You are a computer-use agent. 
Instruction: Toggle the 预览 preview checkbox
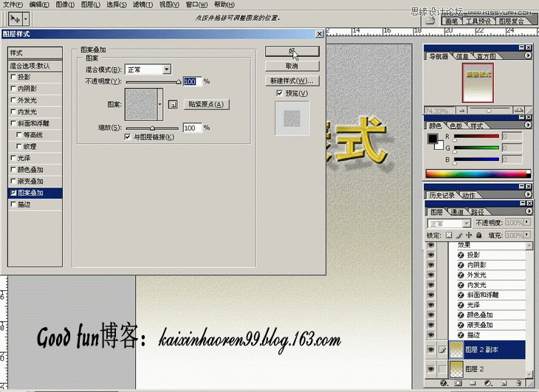280,93
